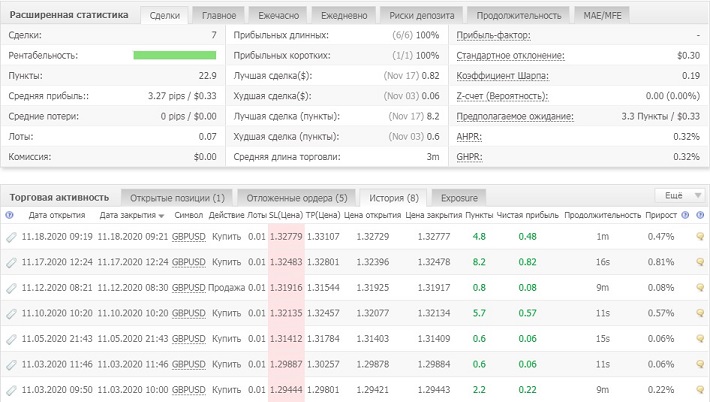Open comment bubble for the 0.22% trade

click(700, 389)
